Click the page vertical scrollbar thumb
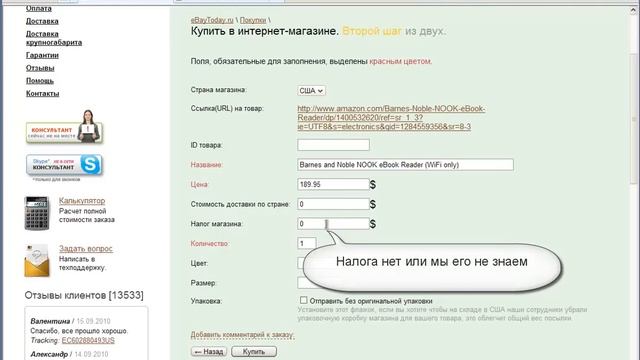Viewport: 640px width, 360px height. pos(633,118)
